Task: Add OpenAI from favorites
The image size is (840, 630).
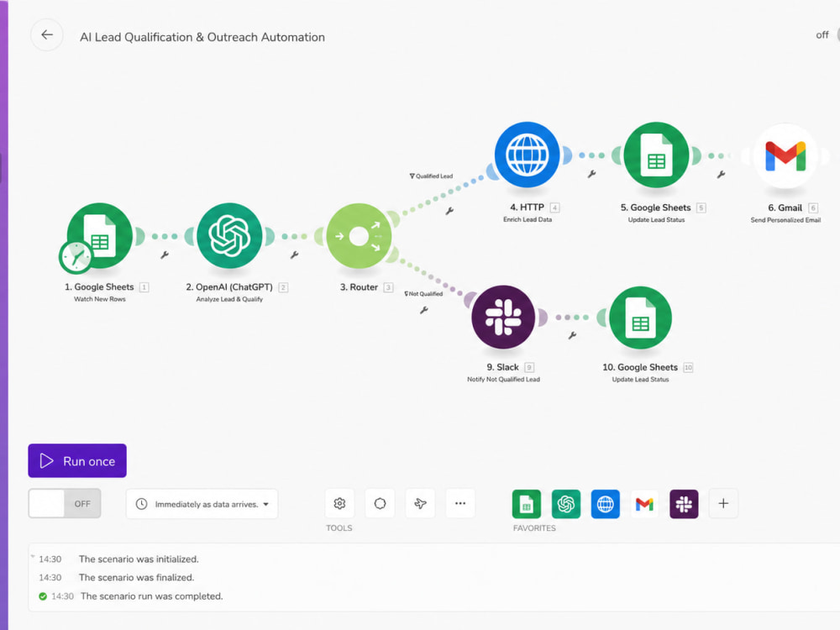Action: (x=566, y=504)
